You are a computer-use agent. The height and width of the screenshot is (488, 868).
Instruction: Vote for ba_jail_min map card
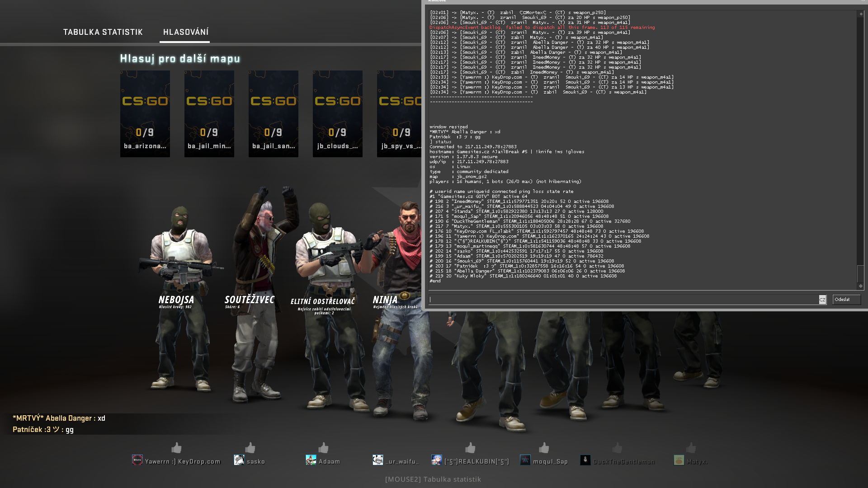[x=209, y=113]
